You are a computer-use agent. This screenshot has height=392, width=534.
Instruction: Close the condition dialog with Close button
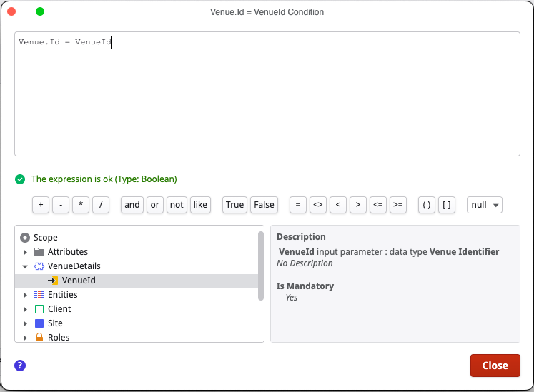495,366
